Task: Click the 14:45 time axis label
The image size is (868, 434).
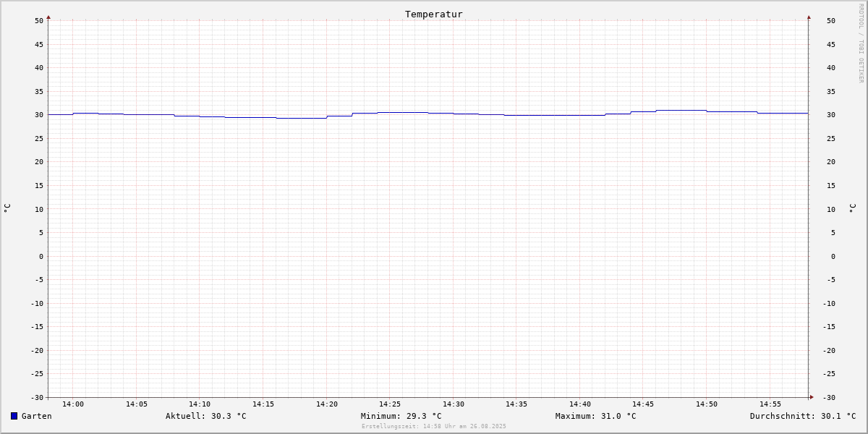Action: (x=643, y=404)
